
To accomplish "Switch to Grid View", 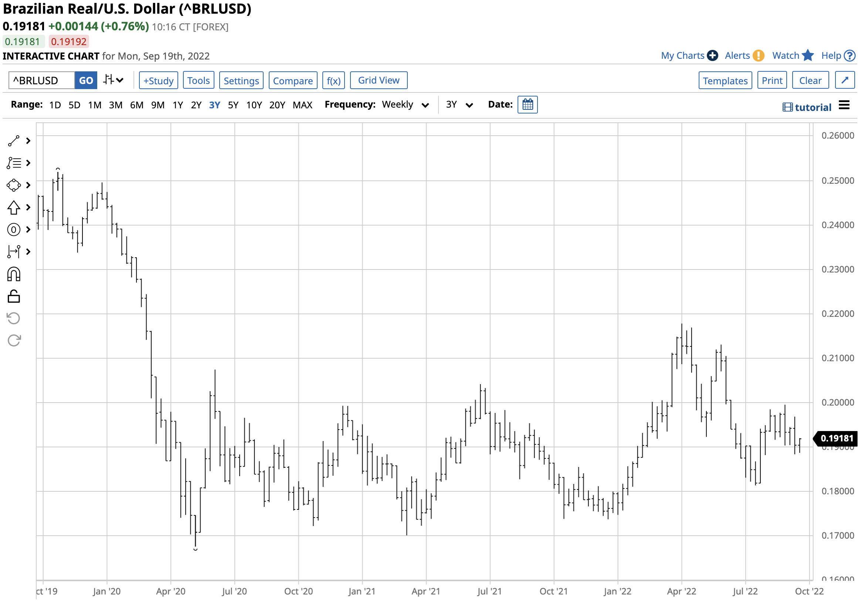I will [x=380, y=81].
